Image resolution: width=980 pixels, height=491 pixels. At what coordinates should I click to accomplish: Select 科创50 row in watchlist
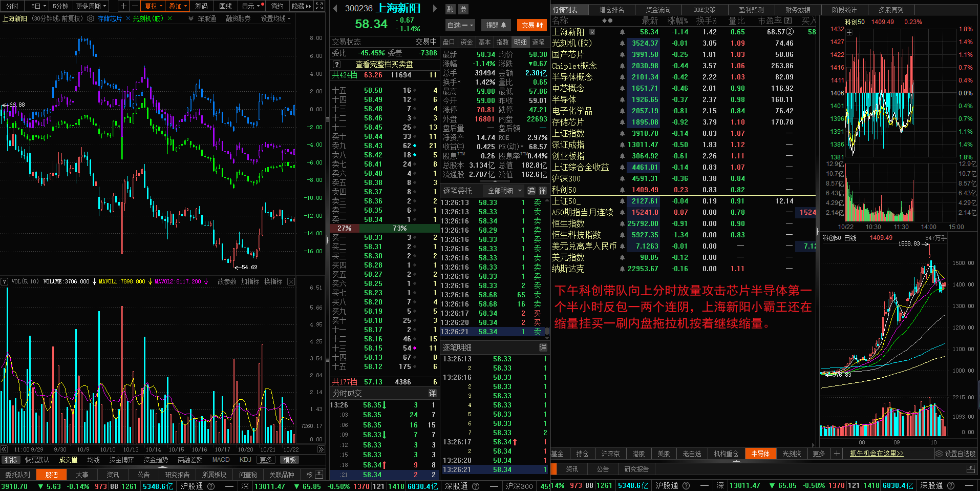683,190
